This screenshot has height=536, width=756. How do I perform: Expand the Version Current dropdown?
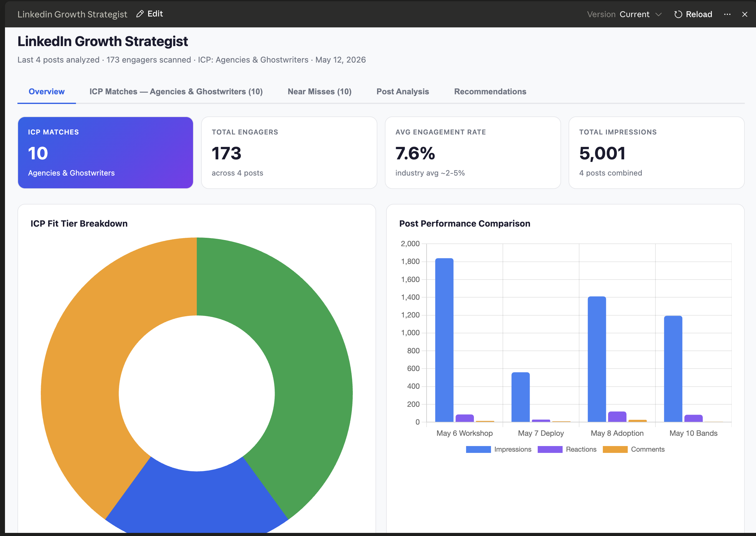coord(625,14)
